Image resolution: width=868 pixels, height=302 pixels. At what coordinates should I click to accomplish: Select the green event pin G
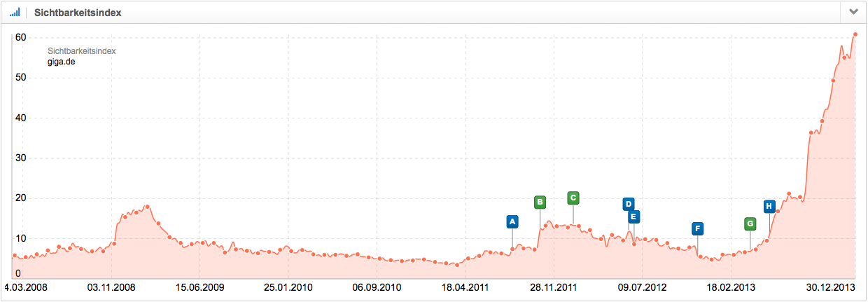coord(750,224)
